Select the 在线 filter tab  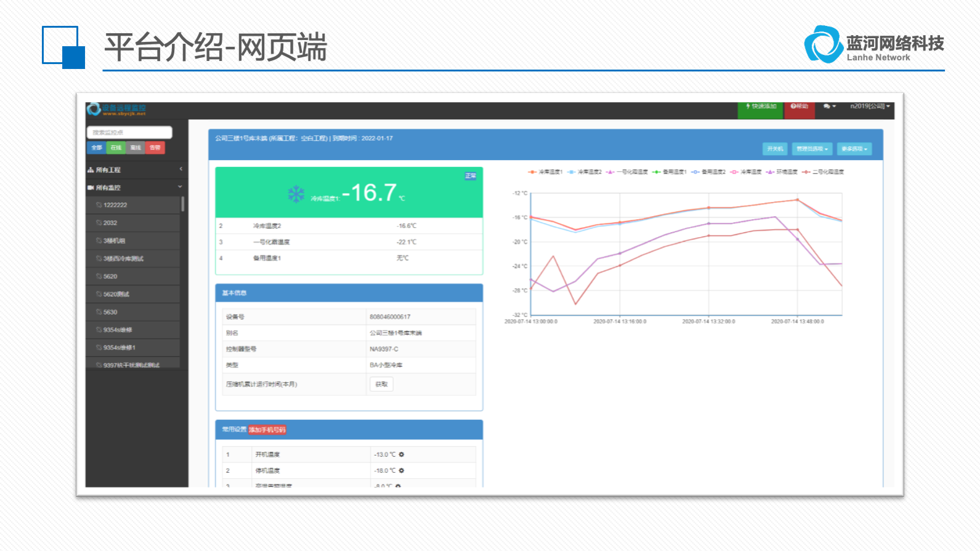[116, 148]
